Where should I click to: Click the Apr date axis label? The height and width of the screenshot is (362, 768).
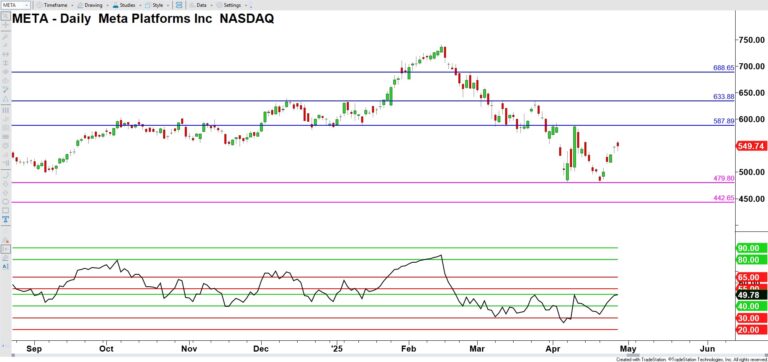pyautogui.click(x=553, y=349)
